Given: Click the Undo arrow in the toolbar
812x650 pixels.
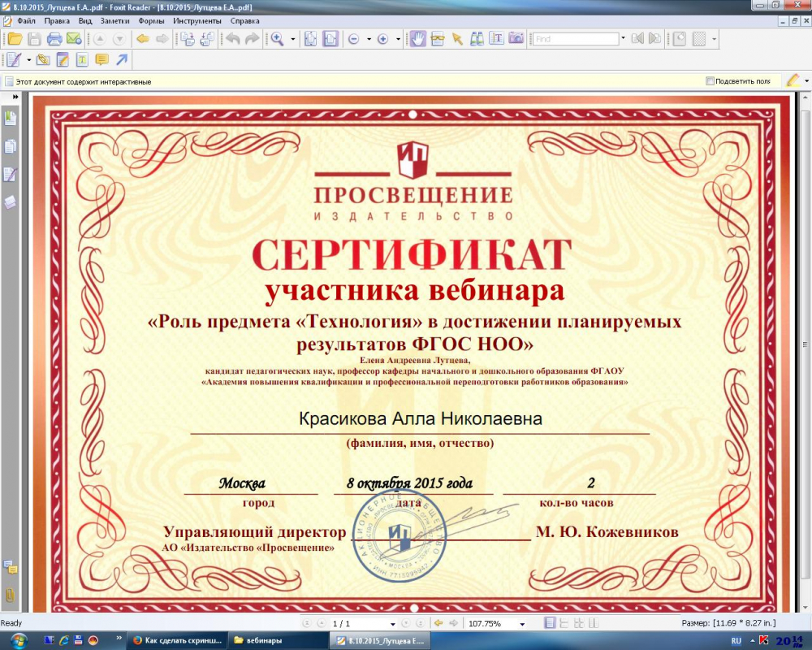Looking at the screenshot, I should pyautogui.click(x=232, y=39).
